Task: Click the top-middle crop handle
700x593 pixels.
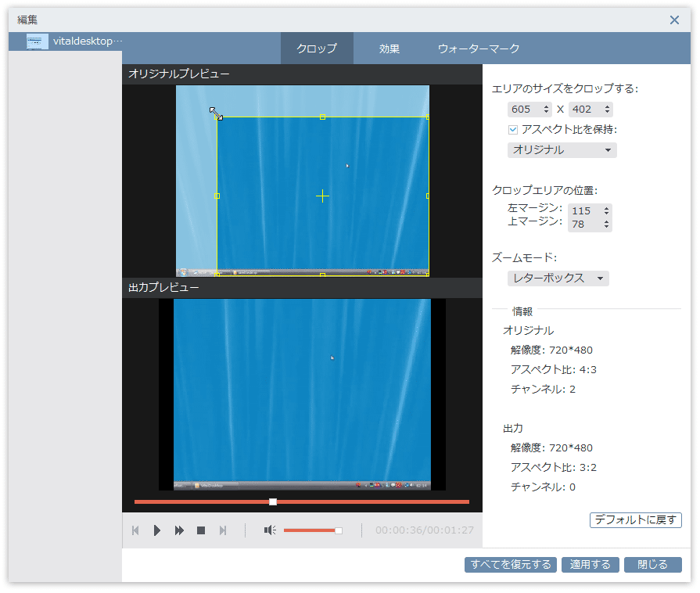Action: coord(322,117)
